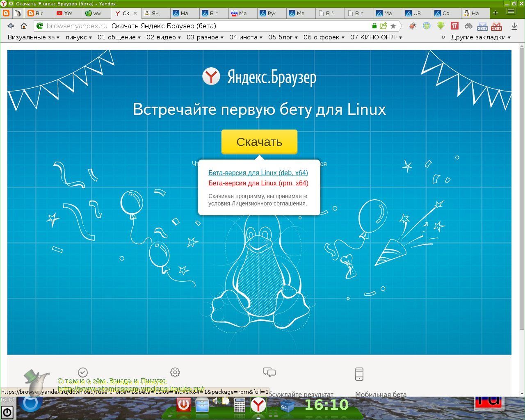The height and width of the screenshot is (420, 525).
Task: Click the vertical page scrollbar
Action: [x=521, y=189]
